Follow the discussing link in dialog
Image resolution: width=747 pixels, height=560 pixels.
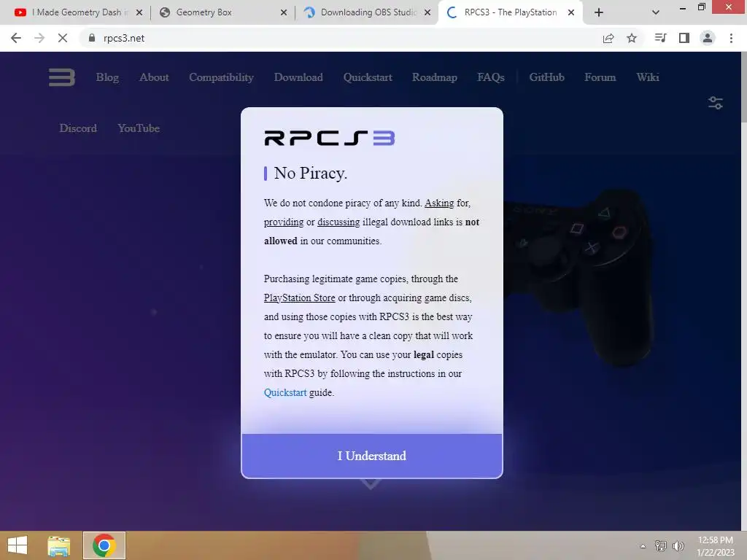pos(338,222)
